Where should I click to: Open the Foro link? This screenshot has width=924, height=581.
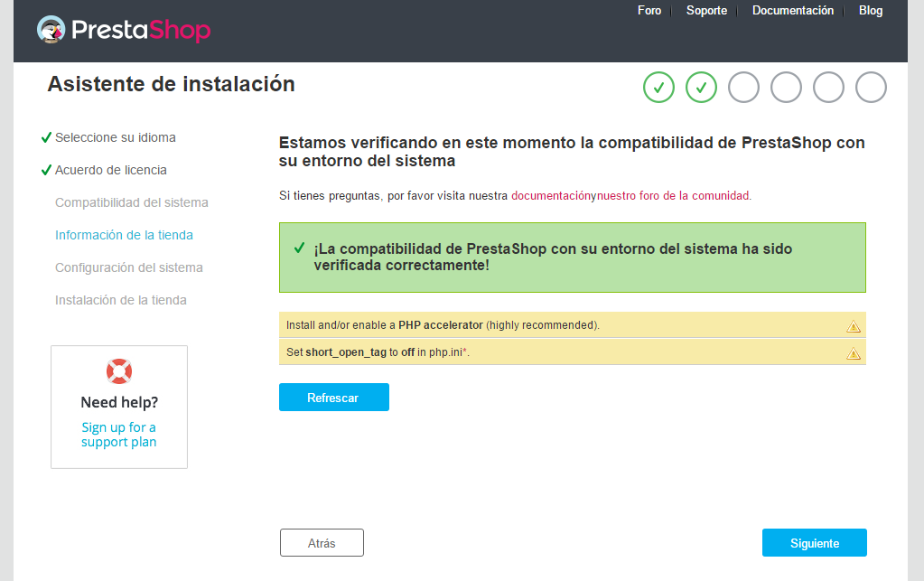tap(649, 11)
